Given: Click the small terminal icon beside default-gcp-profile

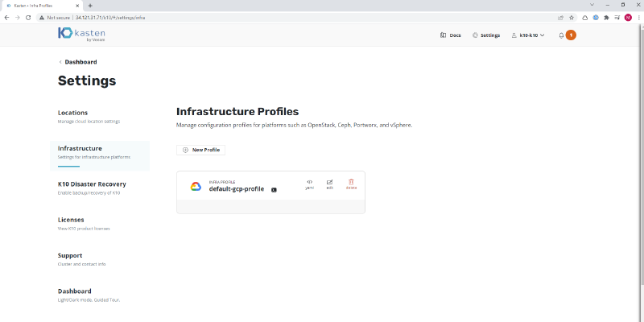Looking at the screenshot, I should 274,190.
